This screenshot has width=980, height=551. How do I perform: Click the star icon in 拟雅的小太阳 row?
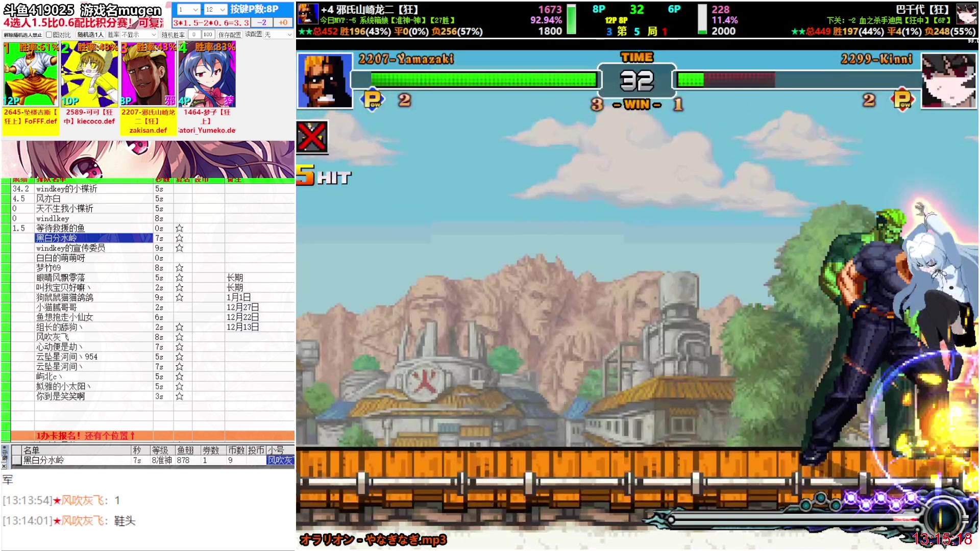pyautogui.click(x=179, y=387)
